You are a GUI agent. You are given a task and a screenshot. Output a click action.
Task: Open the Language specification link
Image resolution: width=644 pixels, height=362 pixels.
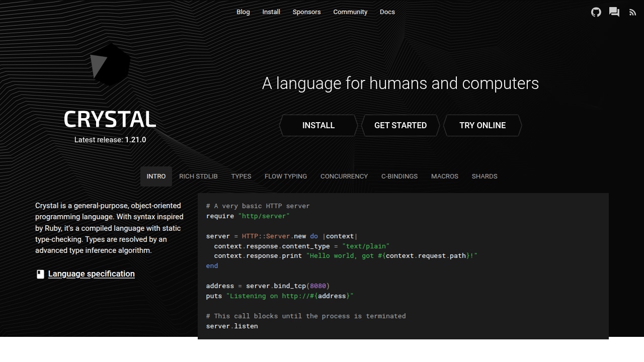(x=92, y=274)
